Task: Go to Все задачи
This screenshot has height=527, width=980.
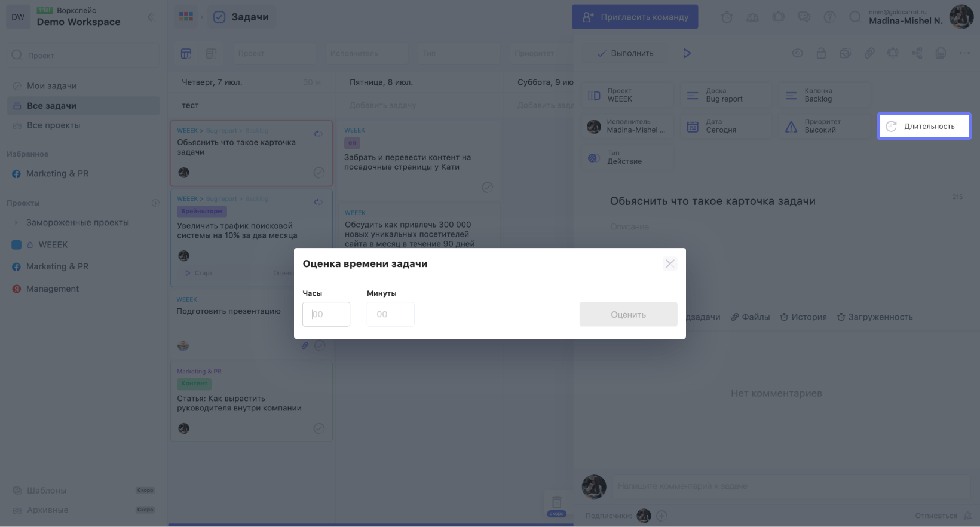Action: 84,106
